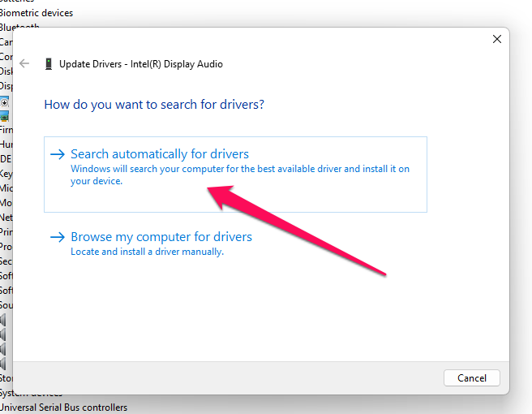This screenshot has width=532, height=414.
Task: Choose Browse my computer for drivers
Action: (x=161, y=237)
